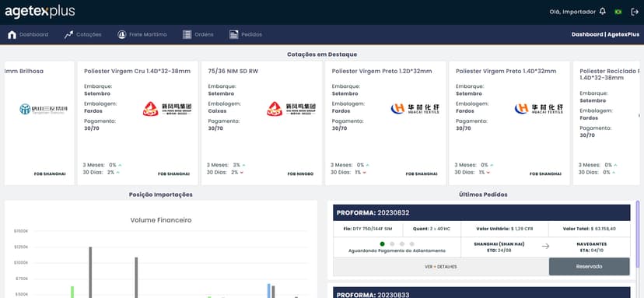The width and height of the screenshot is (644, 298).
Task: Open VER + DETALHES for proforma 20230832
Action: coord(441,267)
